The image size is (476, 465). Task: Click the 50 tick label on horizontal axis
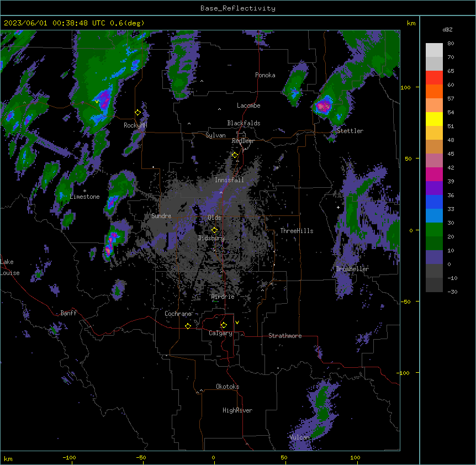click(x=284, y=457)
